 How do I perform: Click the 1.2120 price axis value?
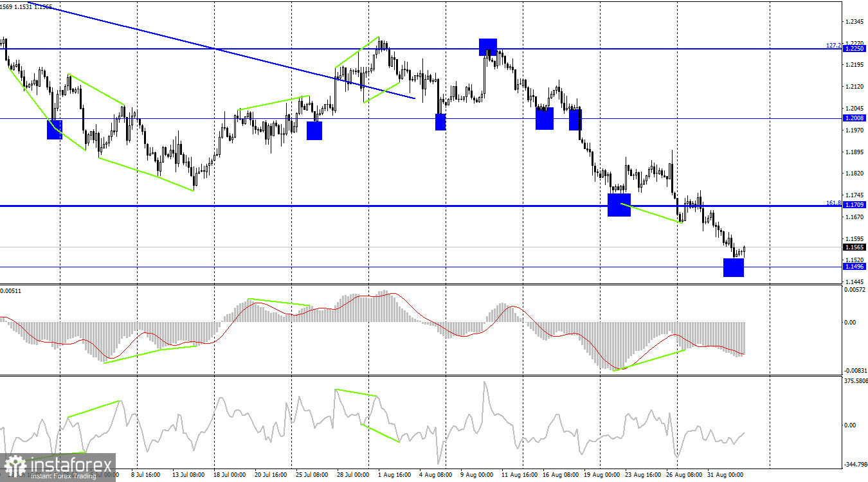855,87
